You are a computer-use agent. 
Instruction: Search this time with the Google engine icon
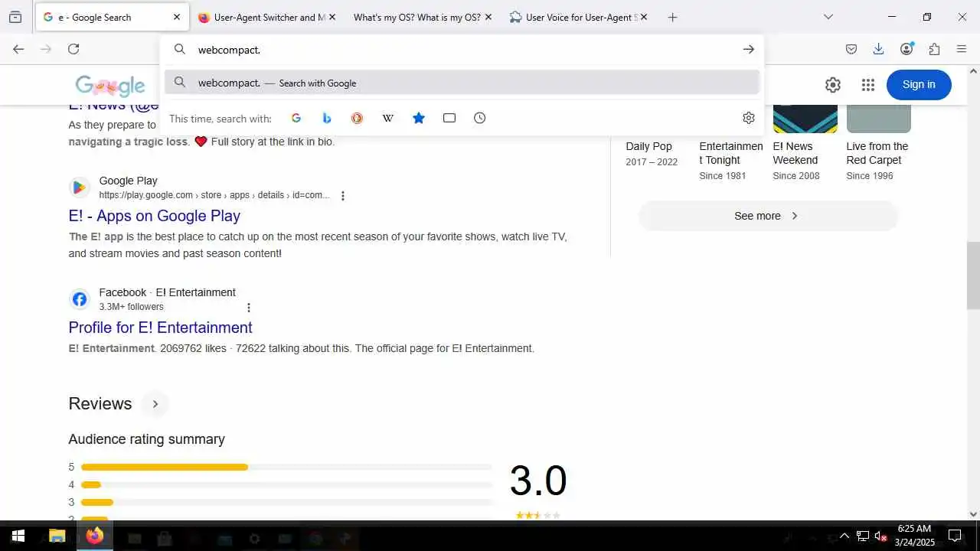pos(296,118)
